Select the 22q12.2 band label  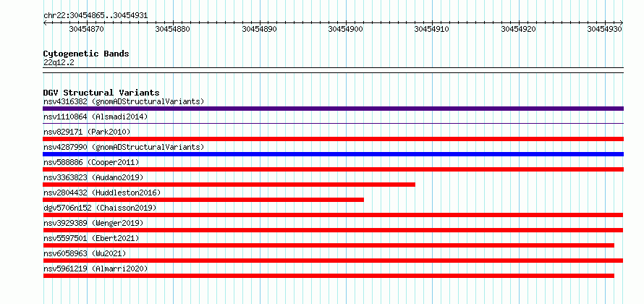pos(59,62)
